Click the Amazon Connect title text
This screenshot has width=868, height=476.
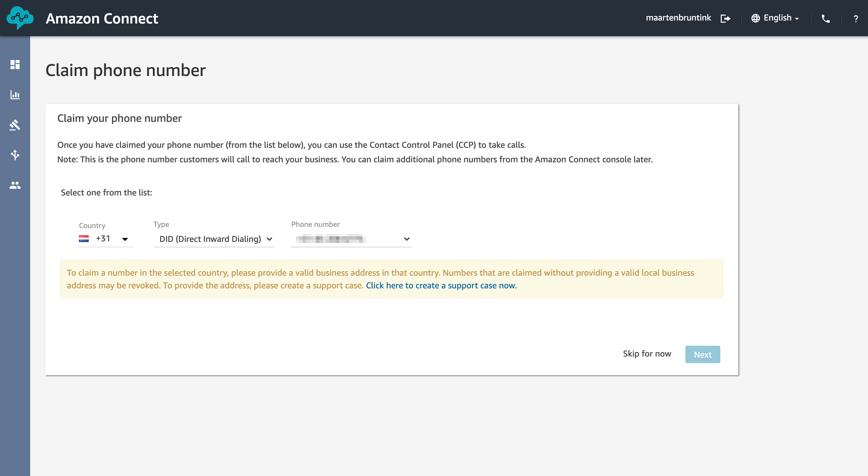[102, 19]
